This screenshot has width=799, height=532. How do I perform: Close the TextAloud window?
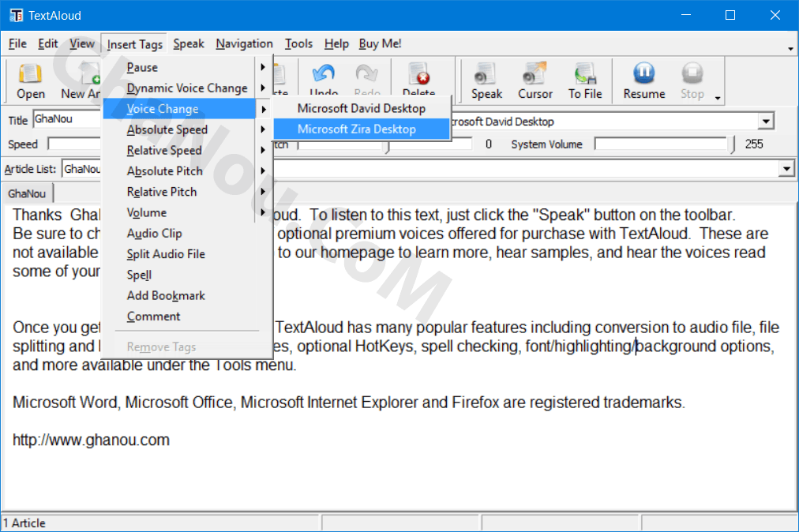point(775,15)
